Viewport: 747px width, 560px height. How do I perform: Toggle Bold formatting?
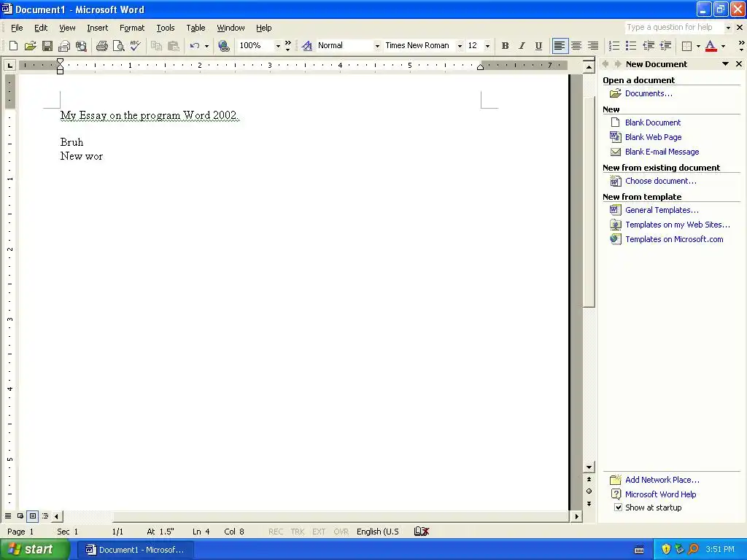click(x=505, y=46)
